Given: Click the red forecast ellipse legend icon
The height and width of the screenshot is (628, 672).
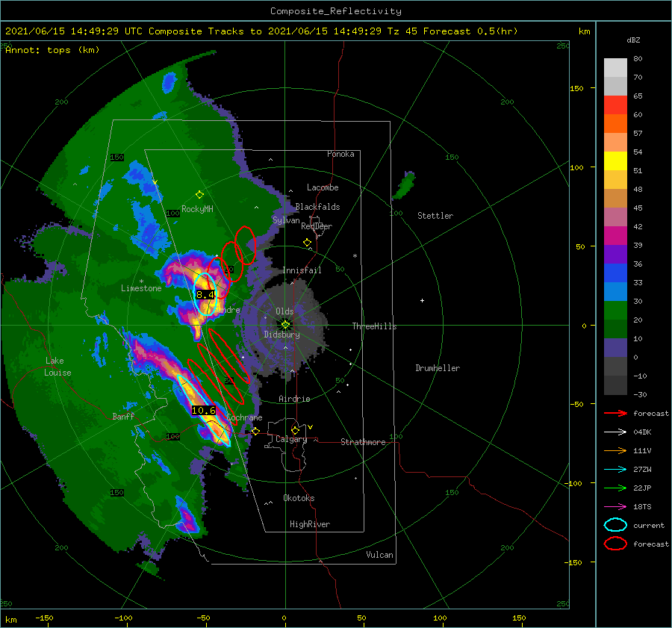Looking at the screenshot, I should (x=615, y=544).
